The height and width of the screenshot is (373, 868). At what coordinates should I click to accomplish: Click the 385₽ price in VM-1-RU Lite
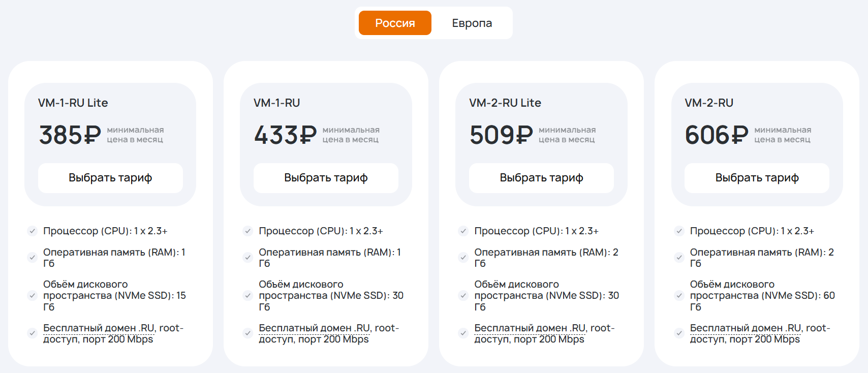pyautogui.click(x=70, y=135)
